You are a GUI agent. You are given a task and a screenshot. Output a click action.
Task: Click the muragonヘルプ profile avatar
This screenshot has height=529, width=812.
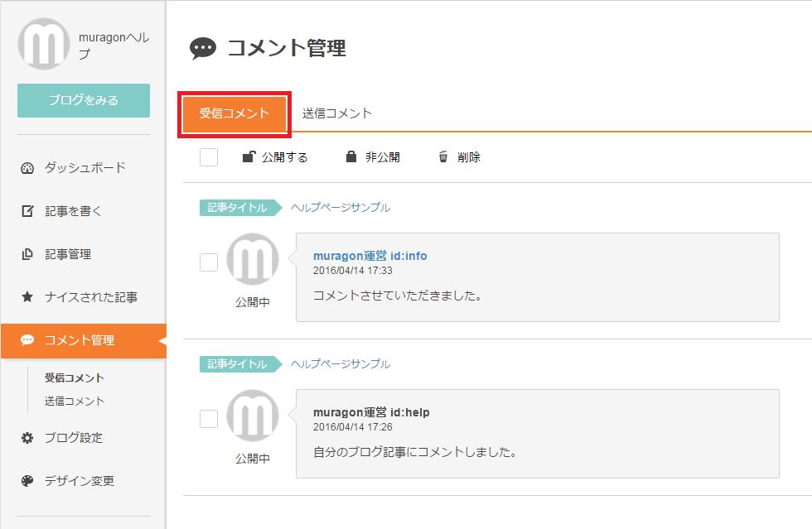tap(43, 43)
